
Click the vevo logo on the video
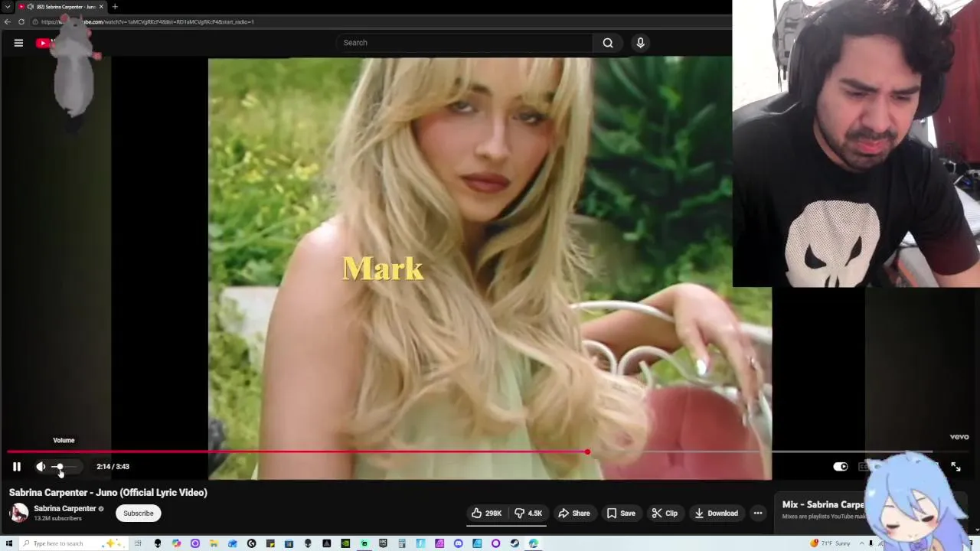(x=959, y=437)
